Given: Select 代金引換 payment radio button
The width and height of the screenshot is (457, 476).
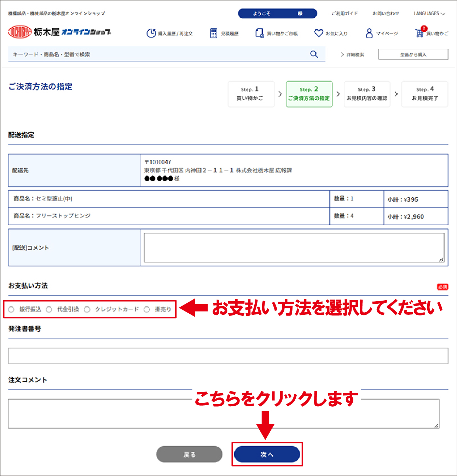Looking at the screenshot, I should click(49, 309).
